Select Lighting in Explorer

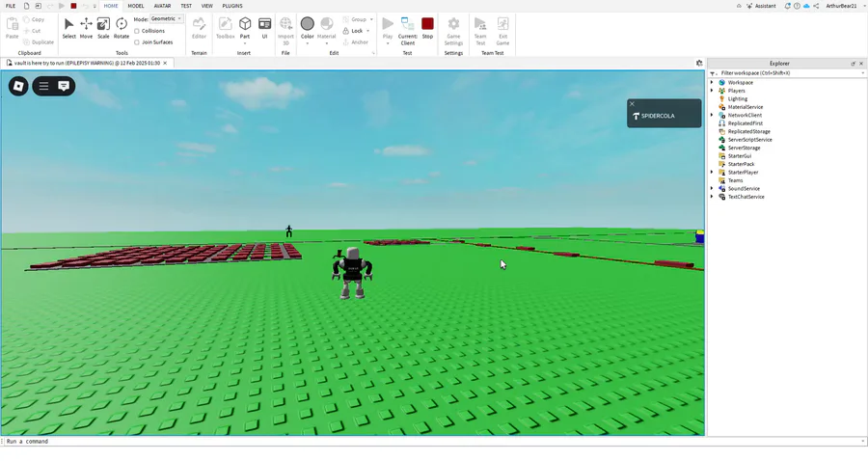pos(738,98)
